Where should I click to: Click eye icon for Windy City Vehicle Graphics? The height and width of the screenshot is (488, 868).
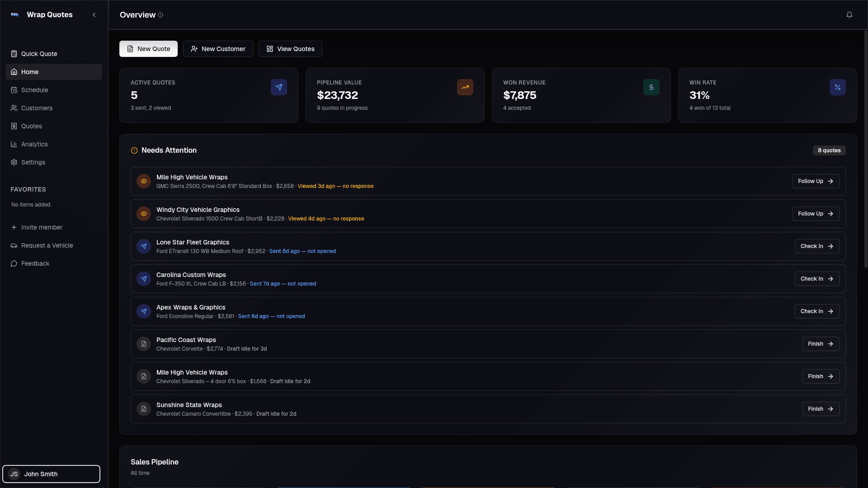tap(144, 214)
